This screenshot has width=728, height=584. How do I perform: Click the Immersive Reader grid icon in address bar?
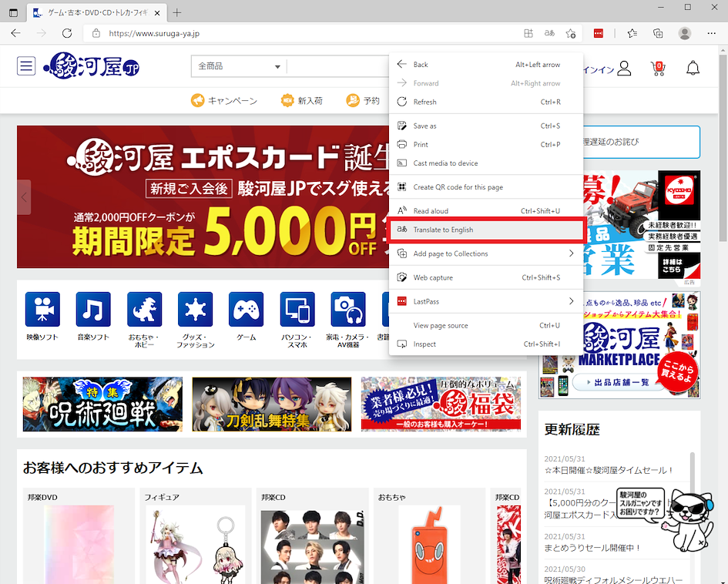[528, 33]
